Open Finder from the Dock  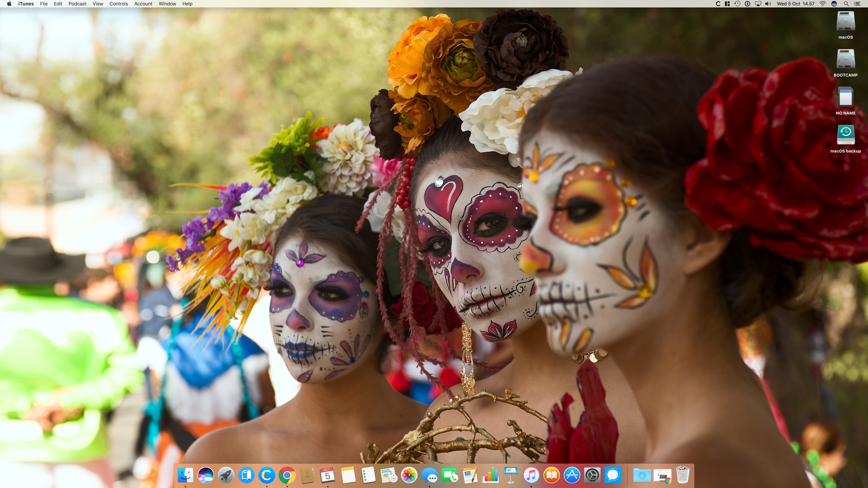(x=185, y=475)
